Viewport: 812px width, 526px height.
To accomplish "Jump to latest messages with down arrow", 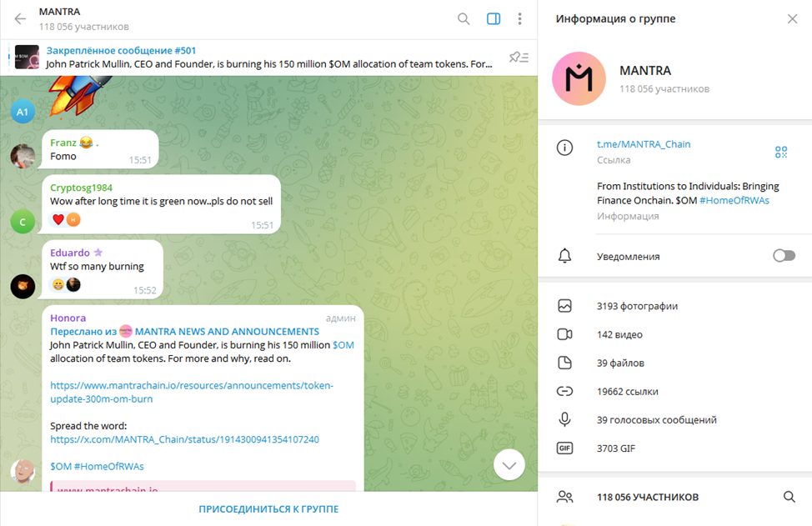I will pos(509,465).
